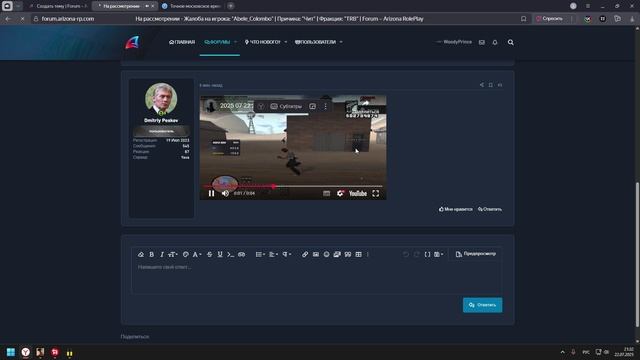
Task: Open forum search magnifier icon
Action: point(511,42)
